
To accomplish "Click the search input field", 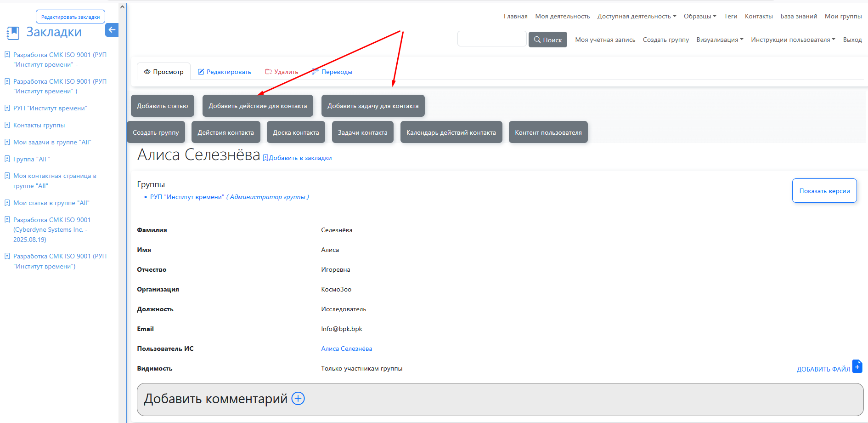I will point(492,39).
